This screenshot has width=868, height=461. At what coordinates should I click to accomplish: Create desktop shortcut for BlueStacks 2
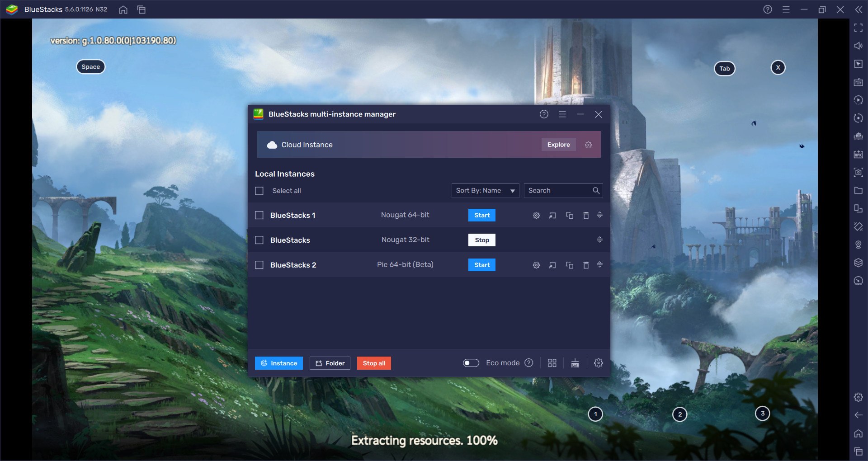point(552,265)
